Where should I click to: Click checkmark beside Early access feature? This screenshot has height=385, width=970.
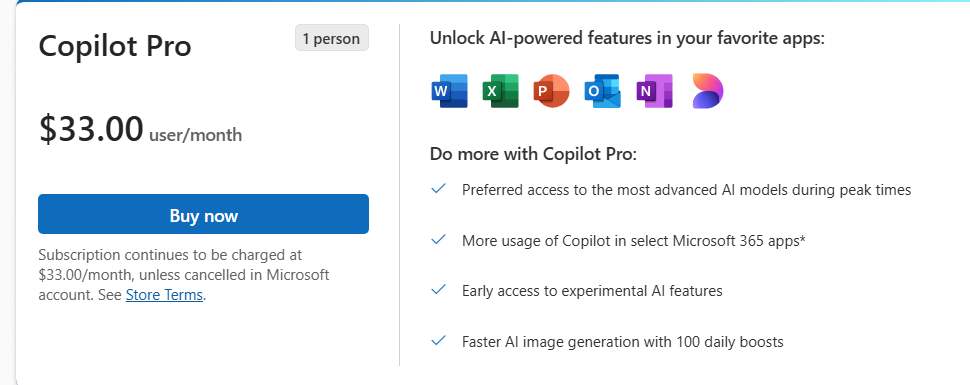[x=439, y=289]
